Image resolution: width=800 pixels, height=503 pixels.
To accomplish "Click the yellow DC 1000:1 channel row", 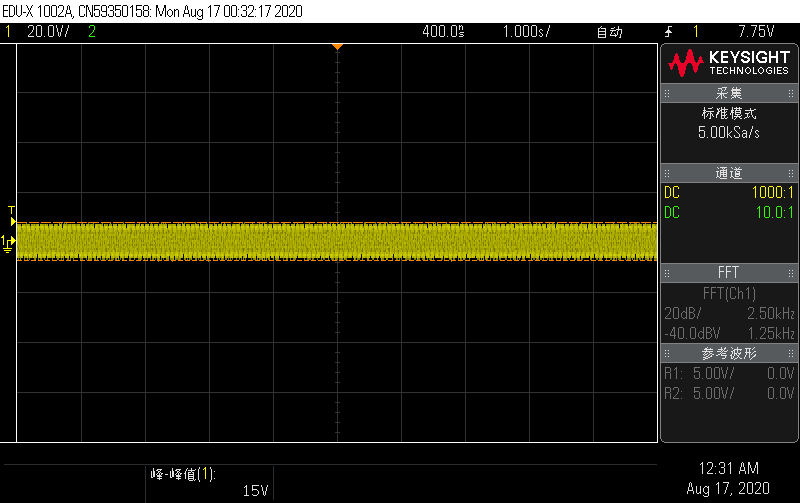I will tap(729, 193).
